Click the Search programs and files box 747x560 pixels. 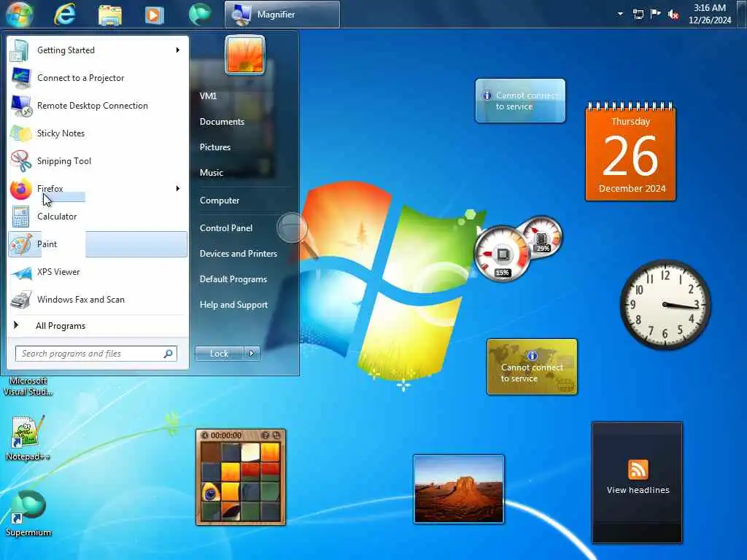click(x=96, y=354)
